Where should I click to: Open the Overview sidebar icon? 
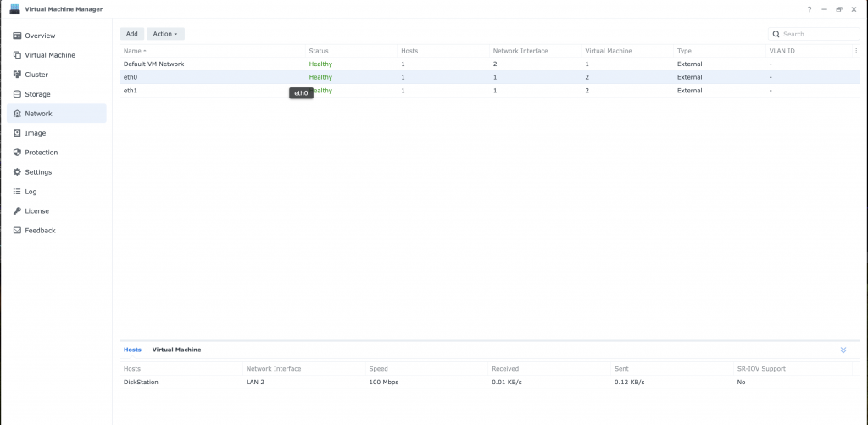pos(17,36)
